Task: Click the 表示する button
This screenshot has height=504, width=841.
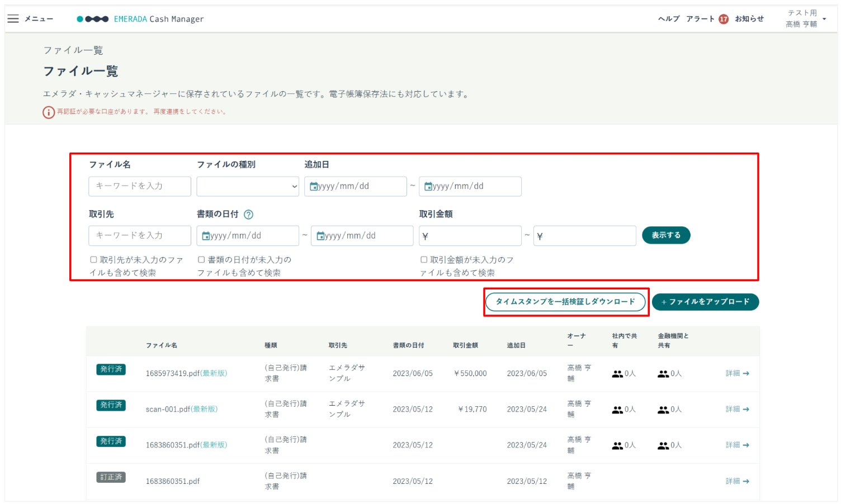Action: pos(666,235)
